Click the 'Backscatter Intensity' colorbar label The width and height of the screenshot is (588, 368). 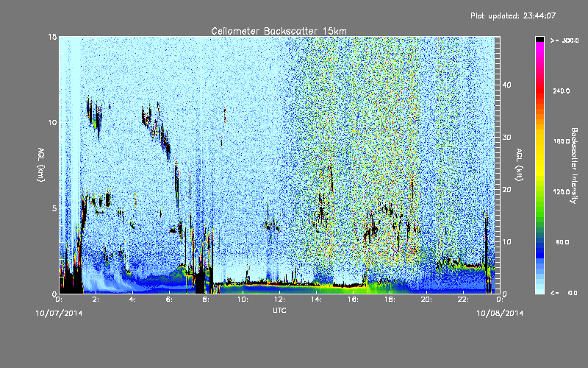(574, 166)
